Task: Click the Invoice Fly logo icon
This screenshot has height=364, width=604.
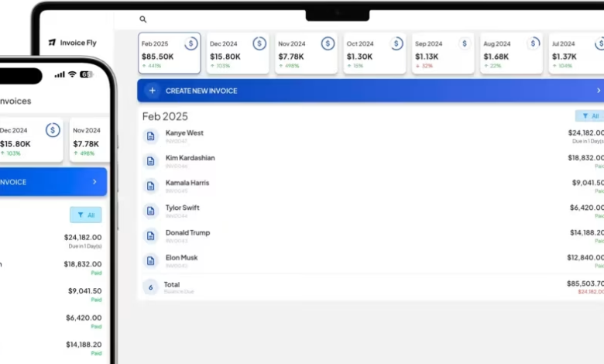Action: tap(52, 43)
